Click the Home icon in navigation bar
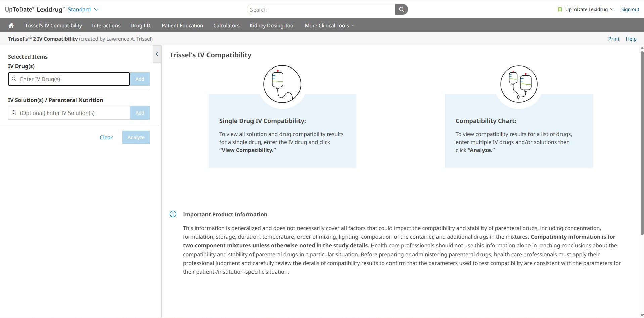This screenshot has height=318, width=644. coord(11,26)
